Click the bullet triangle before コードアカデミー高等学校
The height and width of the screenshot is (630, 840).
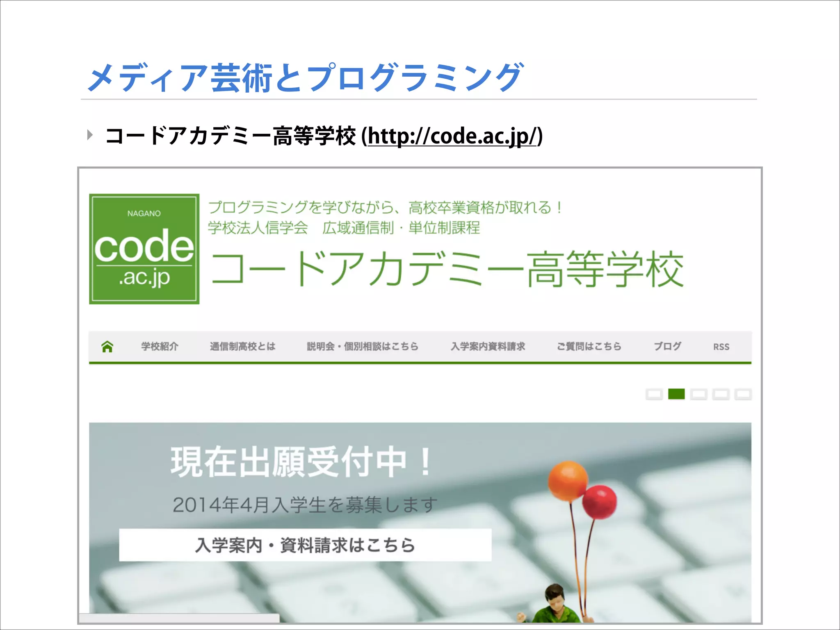90,135
